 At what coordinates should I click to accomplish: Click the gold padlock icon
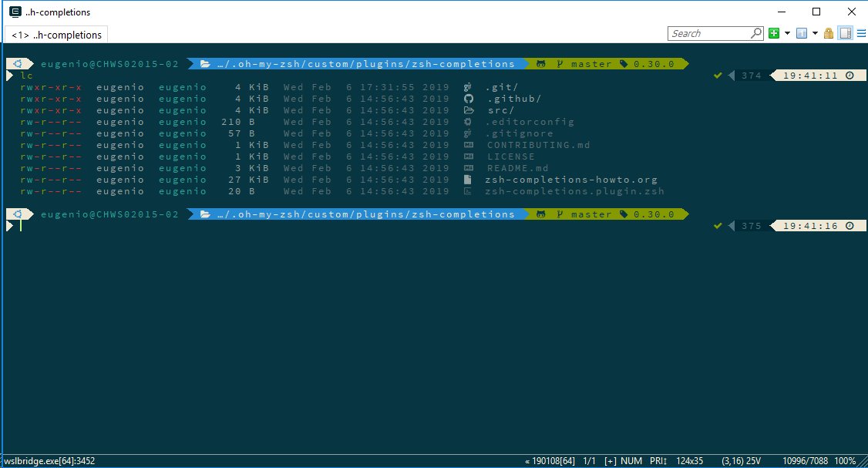click(x=829, y=33)
